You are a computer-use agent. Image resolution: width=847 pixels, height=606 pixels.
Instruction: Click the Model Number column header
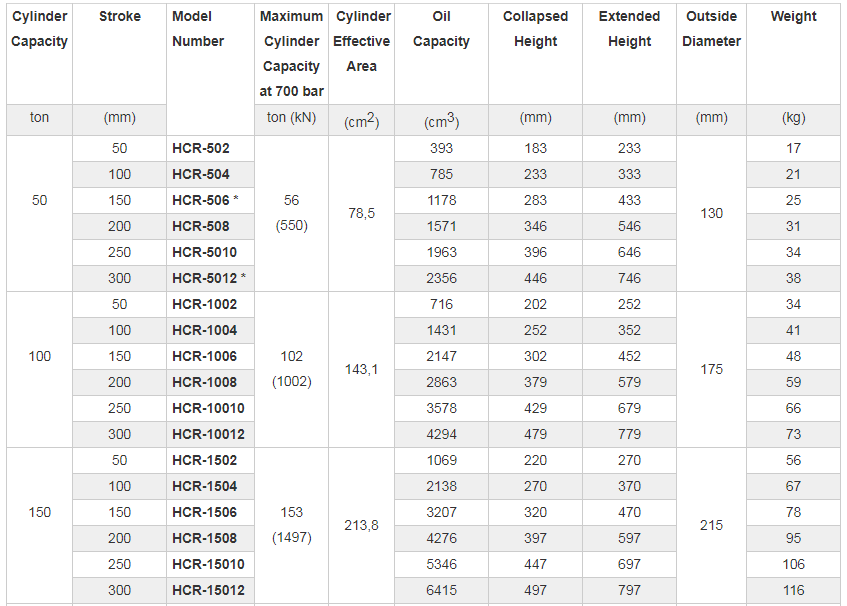pos(198,29)
